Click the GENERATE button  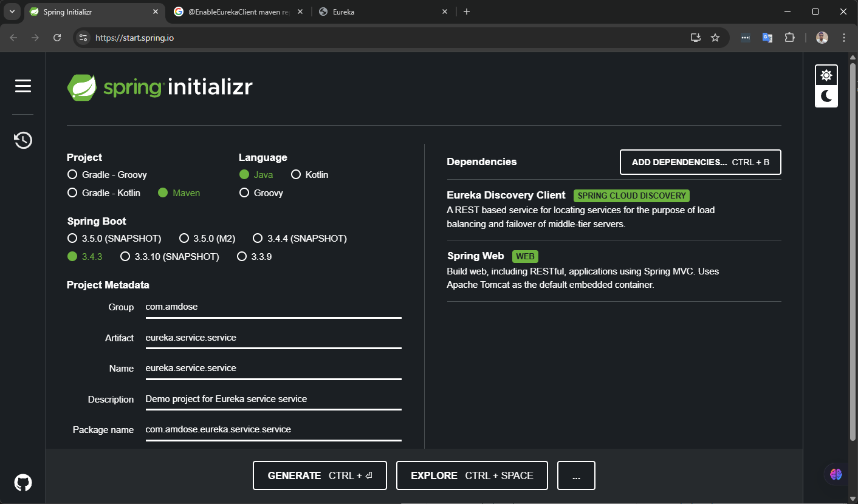point(320,475)
